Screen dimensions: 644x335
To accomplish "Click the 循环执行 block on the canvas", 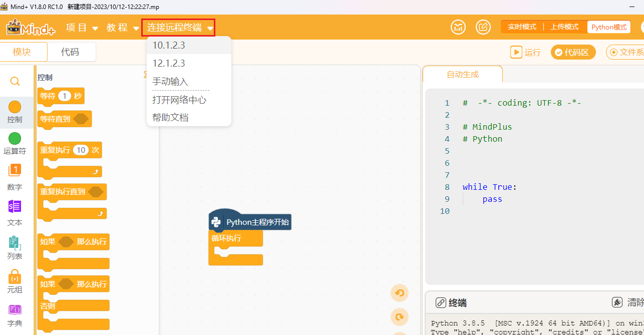I will pyautogui.click(x=235, y=248).
